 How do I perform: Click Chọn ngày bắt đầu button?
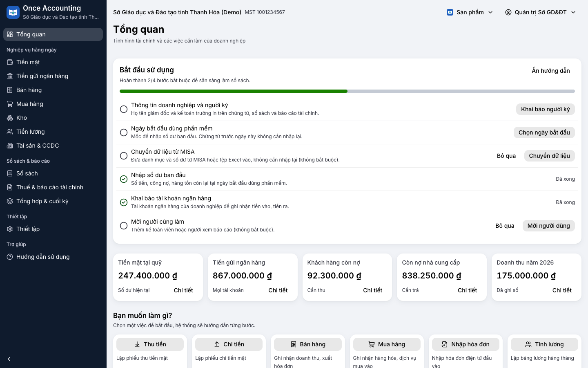pyautogui.click(x=544, y=132)
